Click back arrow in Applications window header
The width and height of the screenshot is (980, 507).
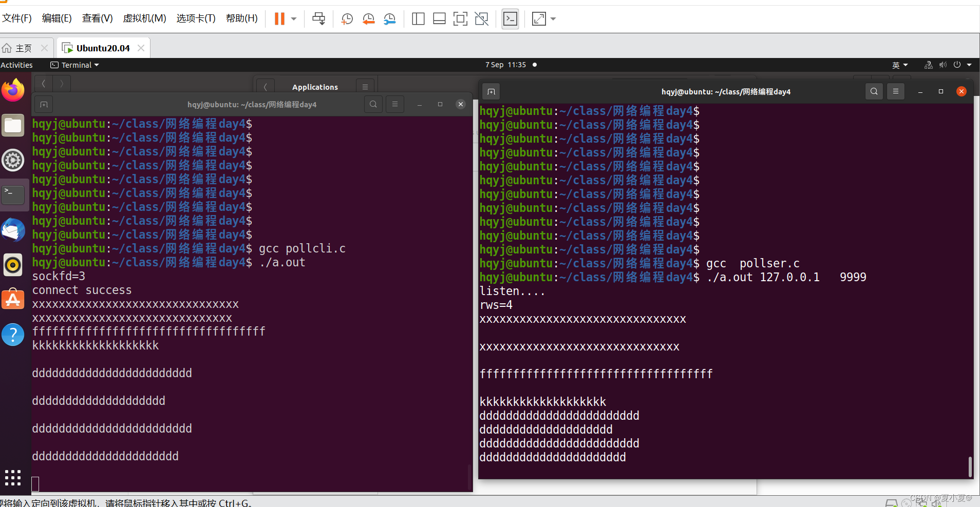(265, 87)
